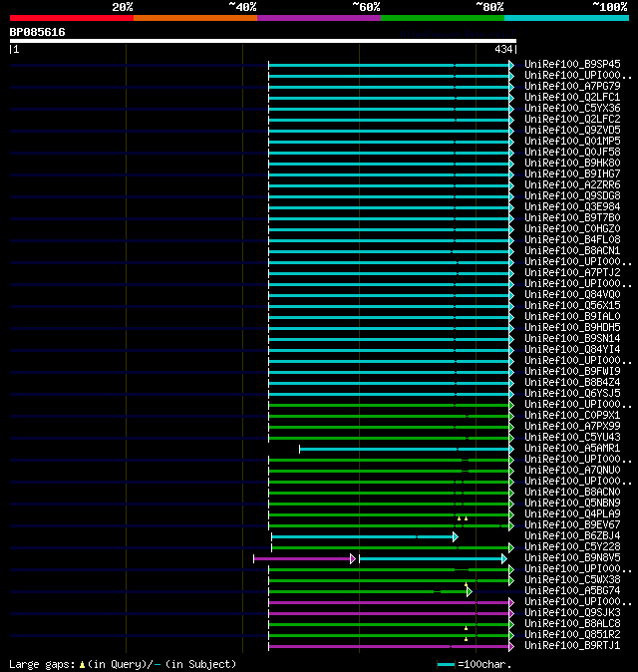Open hit UniRef100_A7PG79
Image resolution: width=638 pixels, height=672 pixels.
click(x=572, y=86)
